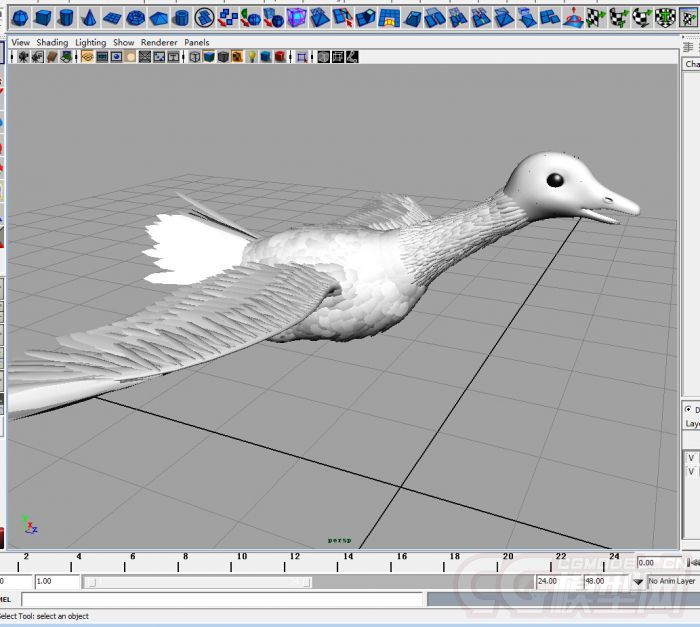The width and height of the screenshot is (700, 627).
Task: Open the Lighting menu in the viewport
Action: (x=90, y=43)
